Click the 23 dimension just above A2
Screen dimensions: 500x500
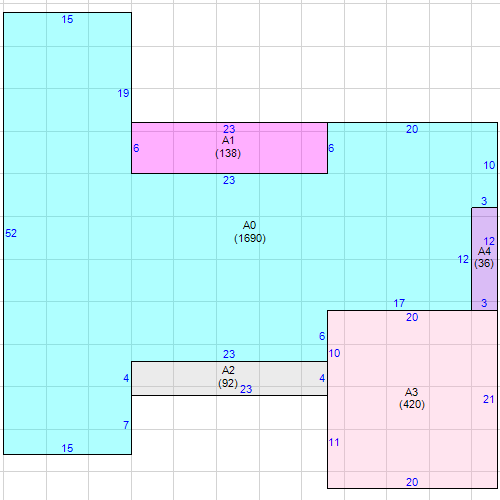(x=229, y=354)
